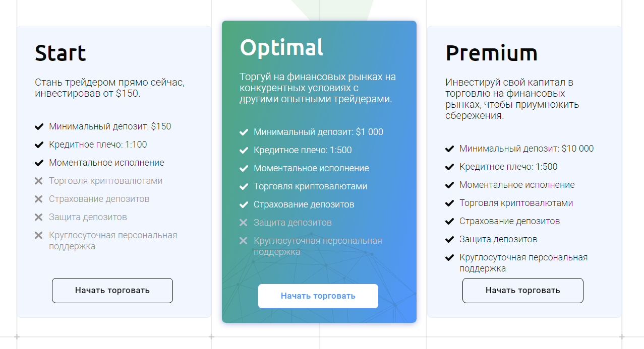The image size is (644, 349).
Task: Click the Premium plan's "Начать торговать" button
Action: tap(523, 291)
